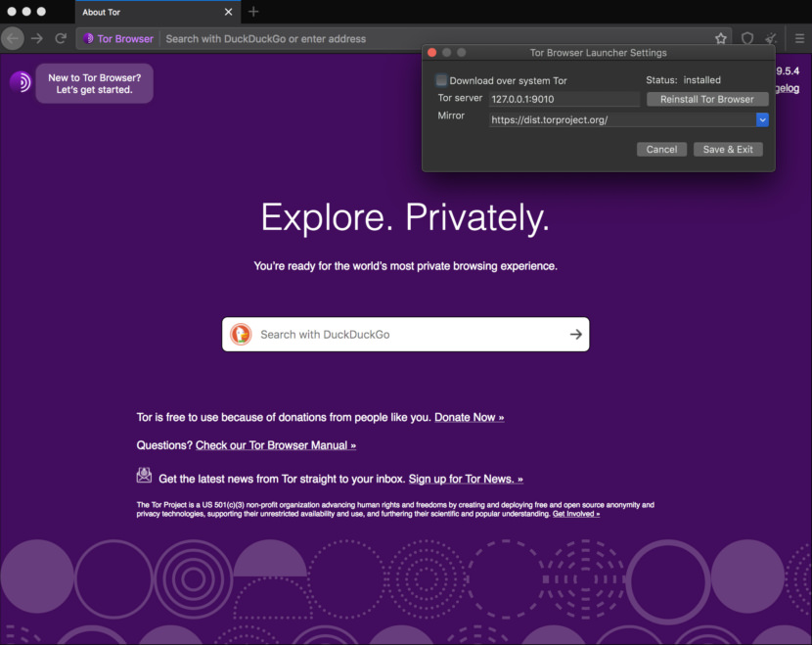812x645 pixels.
Task: Open a new tab with the plus button
Action: 252,13
